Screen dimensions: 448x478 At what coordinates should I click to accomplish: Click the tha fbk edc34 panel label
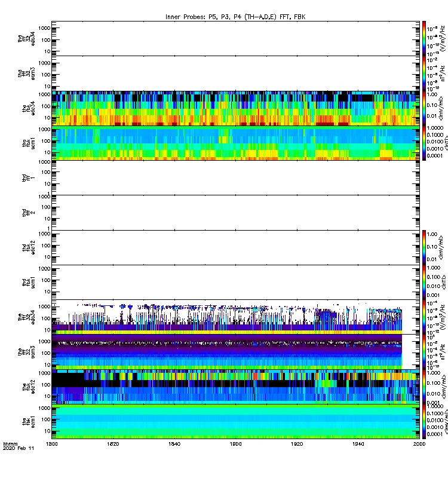tap(29, 109)
